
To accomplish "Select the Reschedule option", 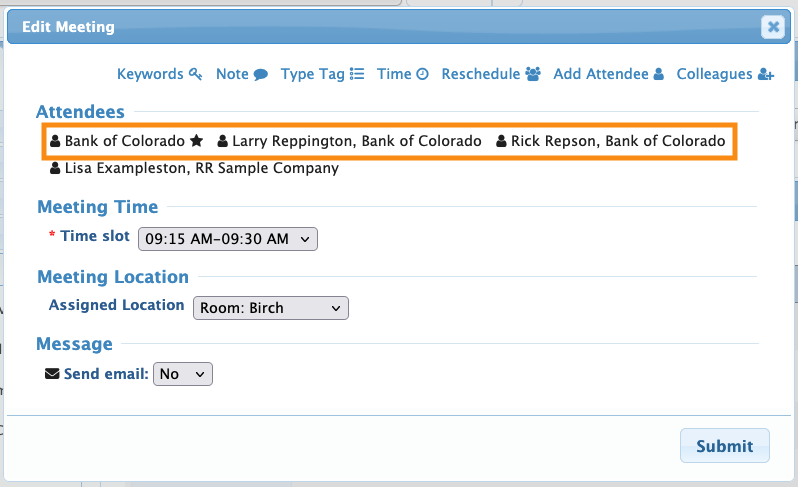I will 480,74.
